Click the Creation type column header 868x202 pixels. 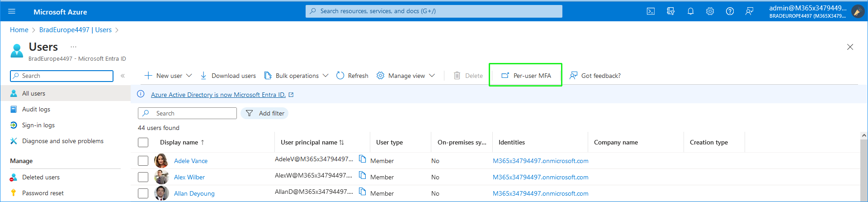tap(709, 142)
